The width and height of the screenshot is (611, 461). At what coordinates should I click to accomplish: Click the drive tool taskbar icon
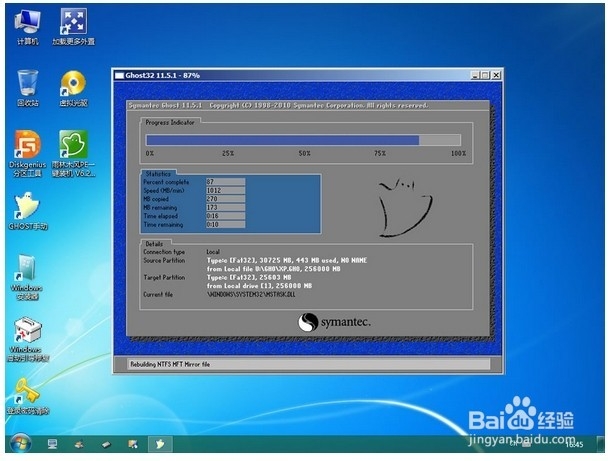(x=106, y=444)
